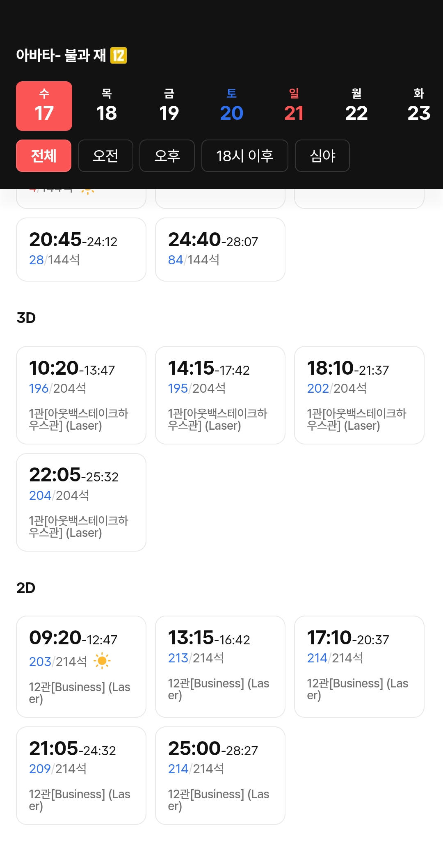This screenshot has width=443, height=868.
Task: Select Thursday 18 date
Action: (x=107, y=106)
